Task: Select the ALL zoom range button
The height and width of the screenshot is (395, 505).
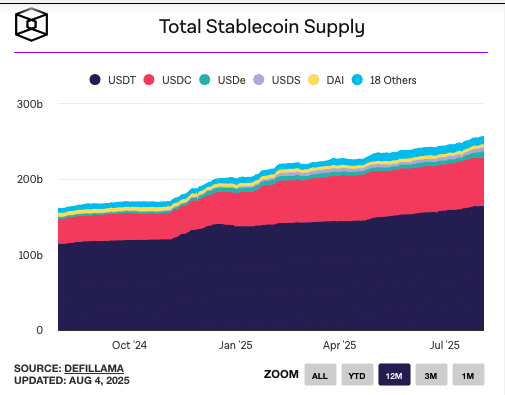Action: click(320, 375)
